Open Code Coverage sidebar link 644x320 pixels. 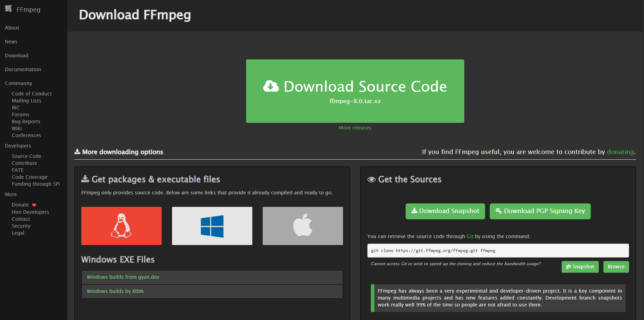pyautogui.click(x=30, y=177)
